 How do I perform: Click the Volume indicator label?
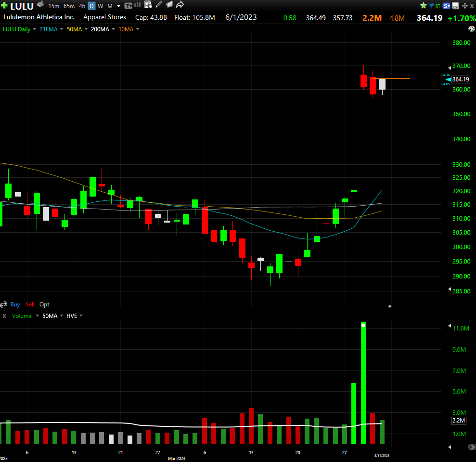22,316
